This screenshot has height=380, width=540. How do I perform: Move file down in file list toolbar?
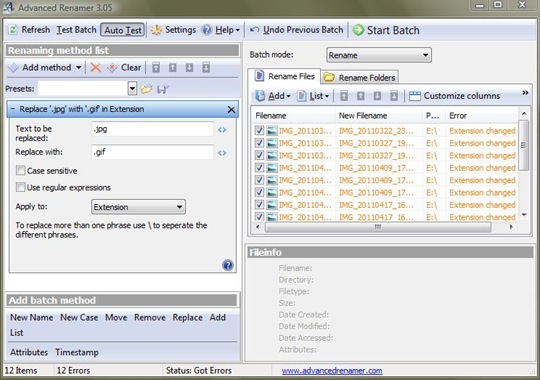[377, 96]
